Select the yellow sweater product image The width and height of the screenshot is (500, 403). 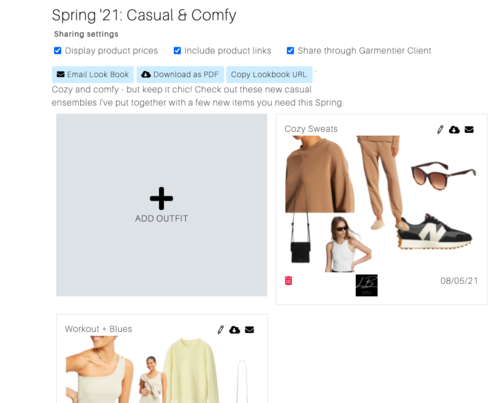(x=192, y=370)
